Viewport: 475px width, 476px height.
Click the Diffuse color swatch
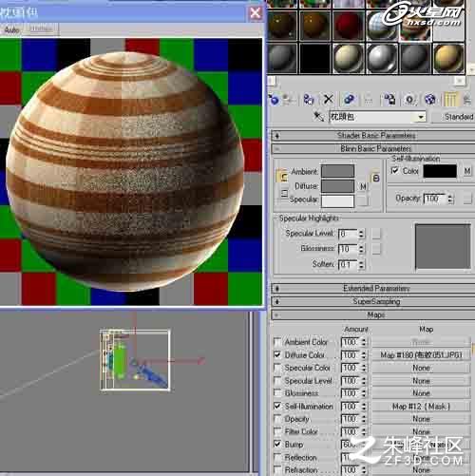coord(337,186)
